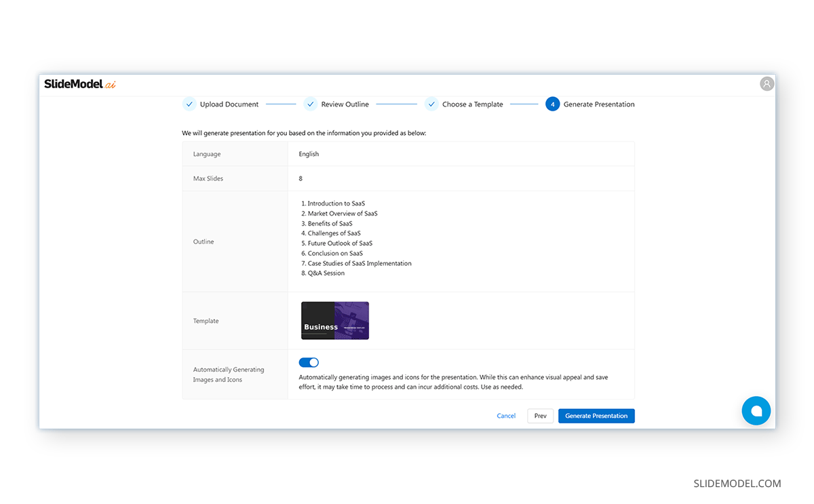Click the Review Outline step checkmark icon
The image size is (814, 504).
(x=311, y=104)
